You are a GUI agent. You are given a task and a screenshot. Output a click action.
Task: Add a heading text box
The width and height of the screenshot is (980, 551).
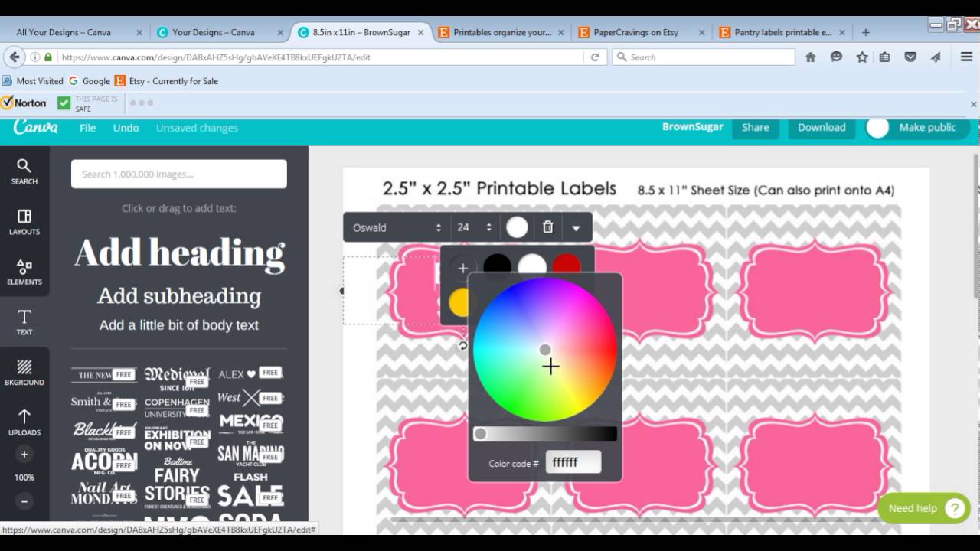179,253
